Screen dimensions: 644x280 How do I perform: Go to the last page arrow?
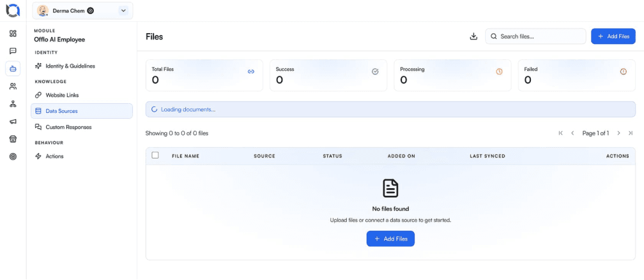coord(631,133)
